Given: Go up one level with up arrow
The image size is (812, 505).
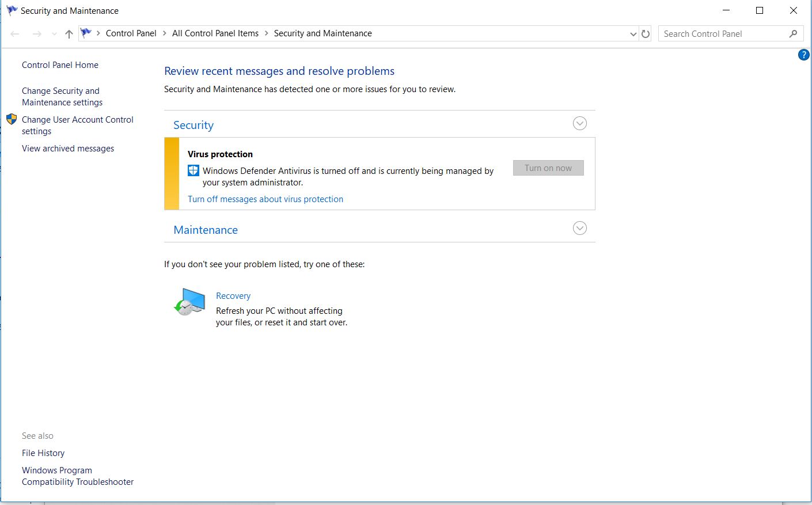Looking at the screenshot, I should click(x=69, y=34).
